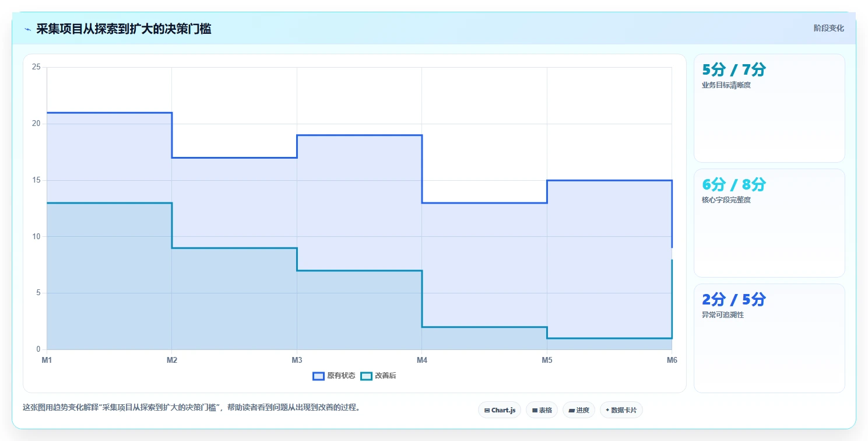Screen dimensions: 868x441
Task: Click the Chart.js tag
Action: [x=500, y=410]
